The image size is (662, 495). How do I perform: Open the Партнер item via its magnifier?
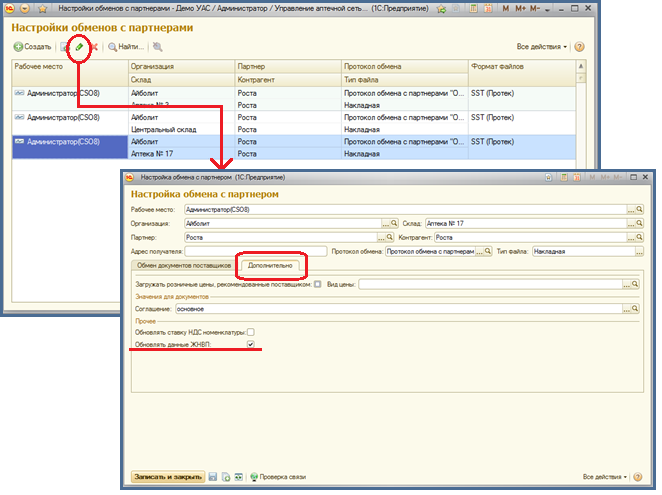[390, 237]
